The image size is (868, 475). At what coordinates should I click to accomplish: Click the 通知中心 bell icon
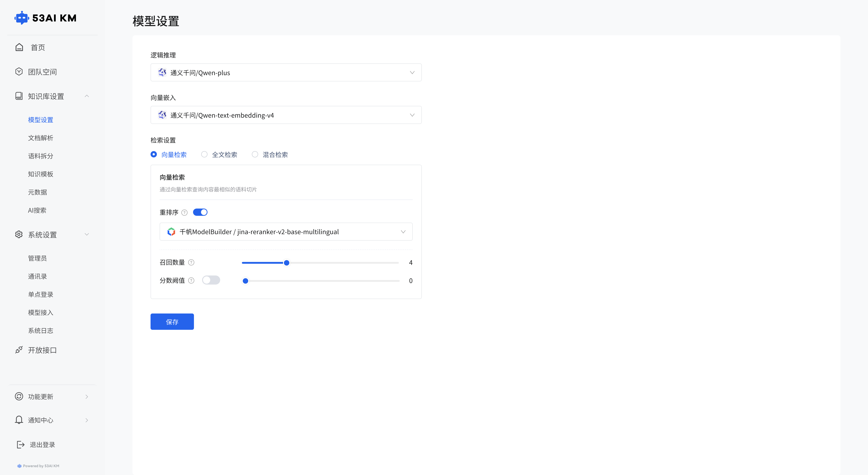tap(19, 420)
